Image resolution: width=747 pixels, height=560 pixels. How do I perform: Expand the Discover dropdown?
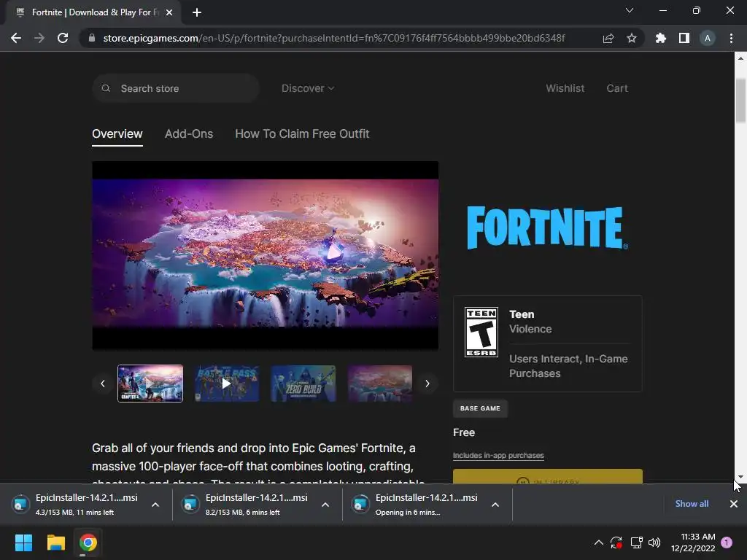[308, 88]
